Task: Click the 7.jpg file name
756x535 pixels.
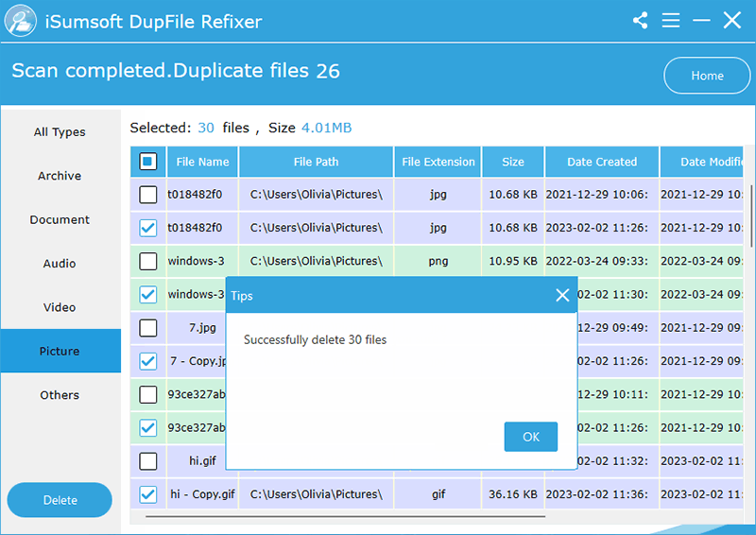Action: click(202, 328)
